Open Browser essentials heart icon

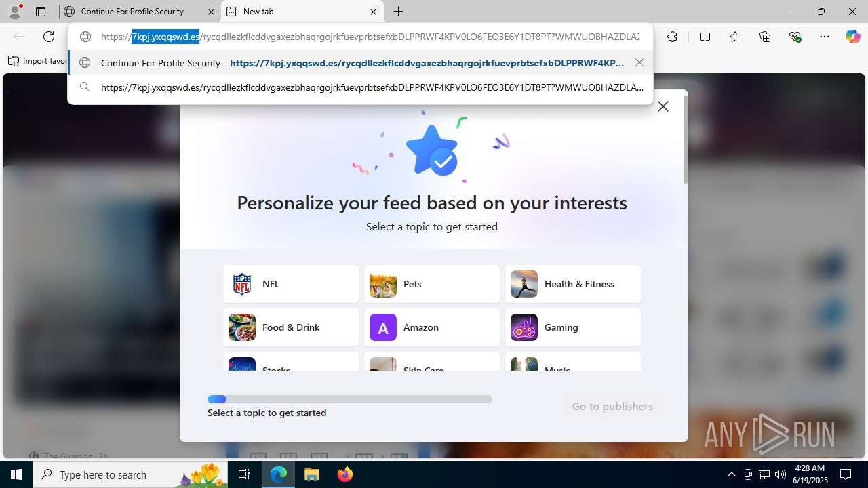[x=795, y=37]
